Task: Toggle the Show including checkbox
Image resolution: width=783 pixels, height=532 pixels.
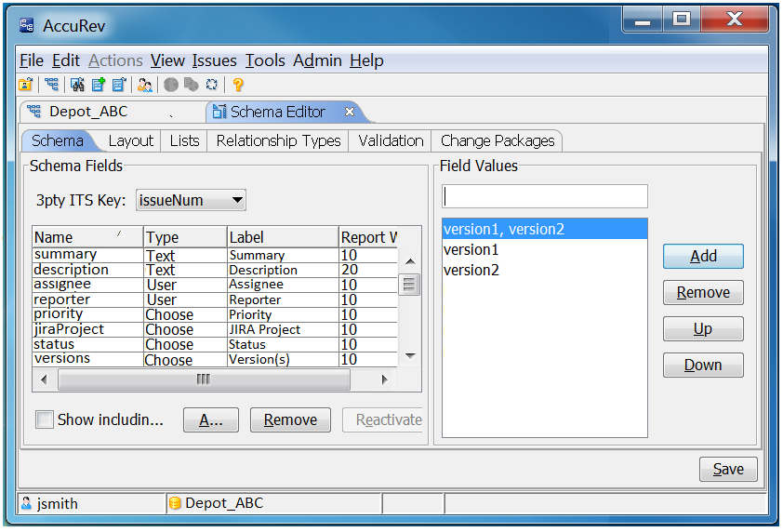Action: pyautogui.click(x=45, y=419)
